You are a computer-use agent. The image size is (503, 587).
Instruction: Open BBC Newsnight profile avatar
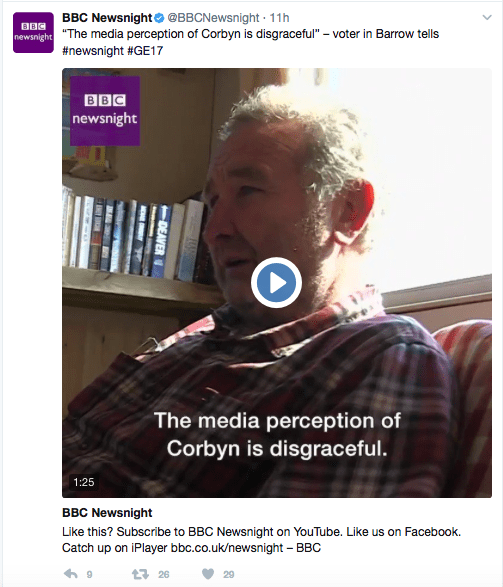point(33,33)
